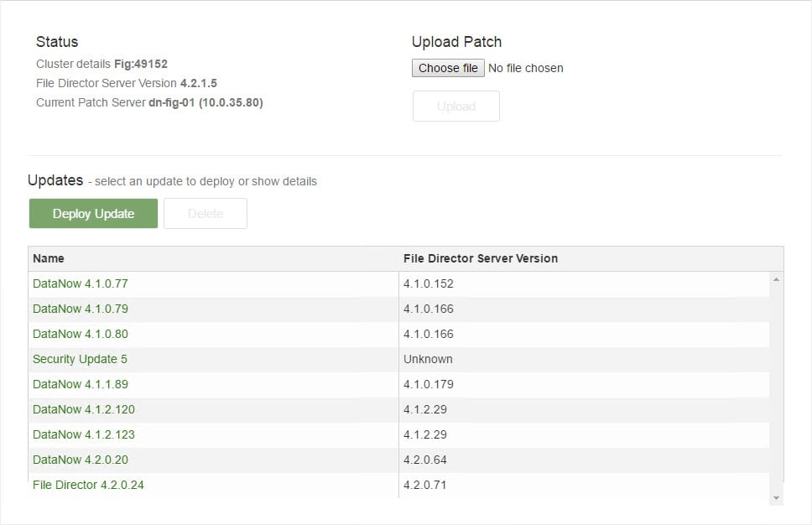Click the Choose file button to browse patches
Viewport: 812px width, 525px height.
(448, 68)
